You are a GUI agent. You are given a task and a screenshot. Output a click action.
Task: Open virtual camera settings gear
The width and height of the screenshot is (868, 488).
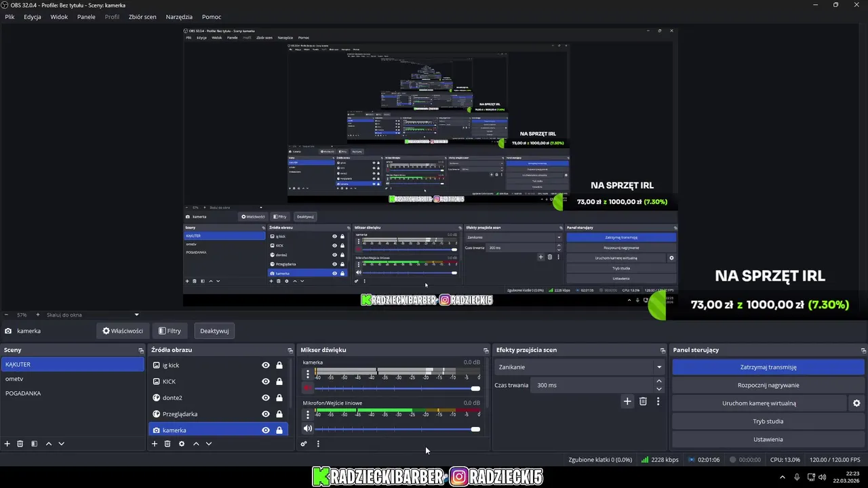856,403
